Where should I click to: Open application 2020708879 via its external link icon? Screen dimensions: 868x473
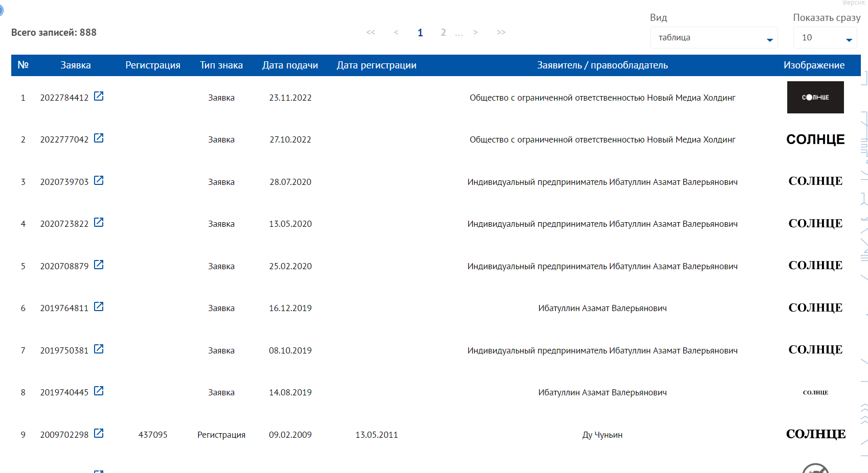99,265
